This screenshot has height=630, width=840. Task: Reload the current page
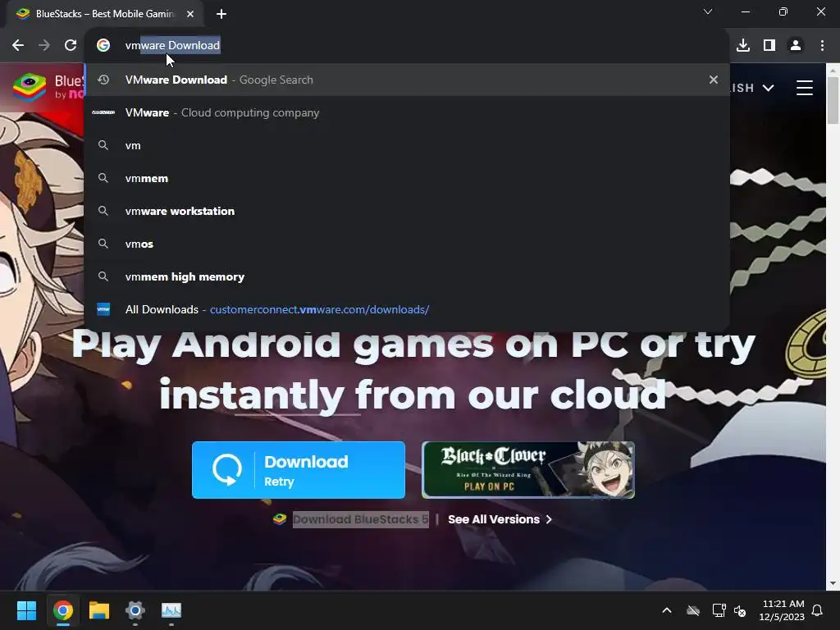click(71, 46)
